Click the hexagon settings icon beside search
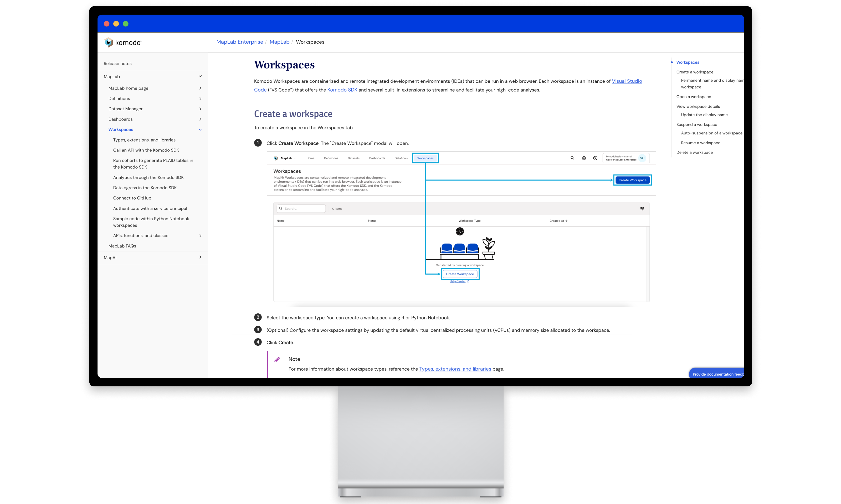The height and width of the screenshot is (504, 841). coord(584,158)
